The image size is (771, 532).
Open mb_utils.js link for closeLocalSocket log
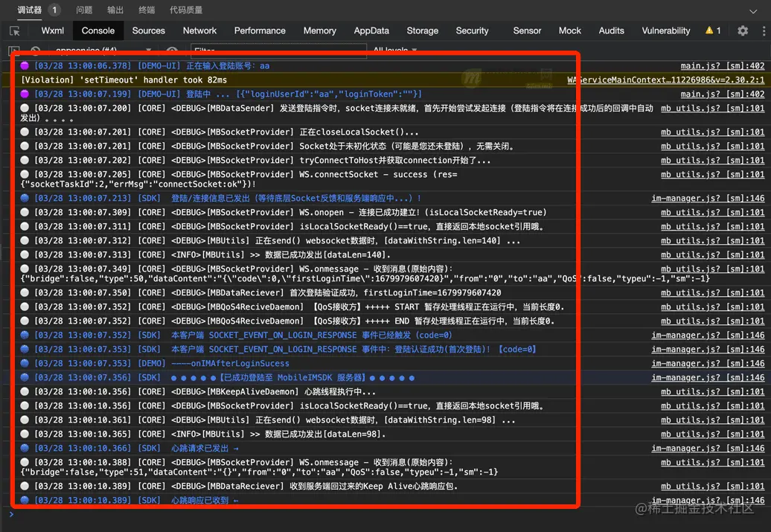coord(712,132)
